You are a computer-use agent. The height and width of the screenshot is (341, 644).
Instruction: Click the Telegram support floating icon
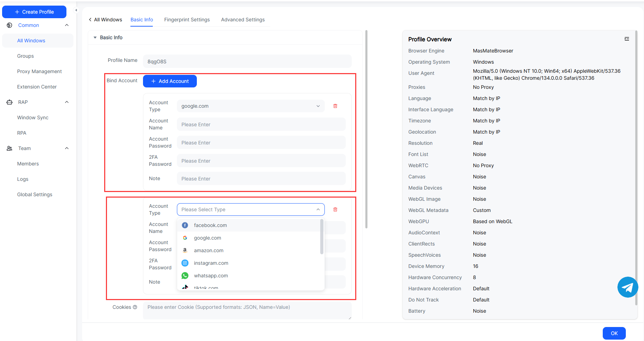click(x=628, y=287)
